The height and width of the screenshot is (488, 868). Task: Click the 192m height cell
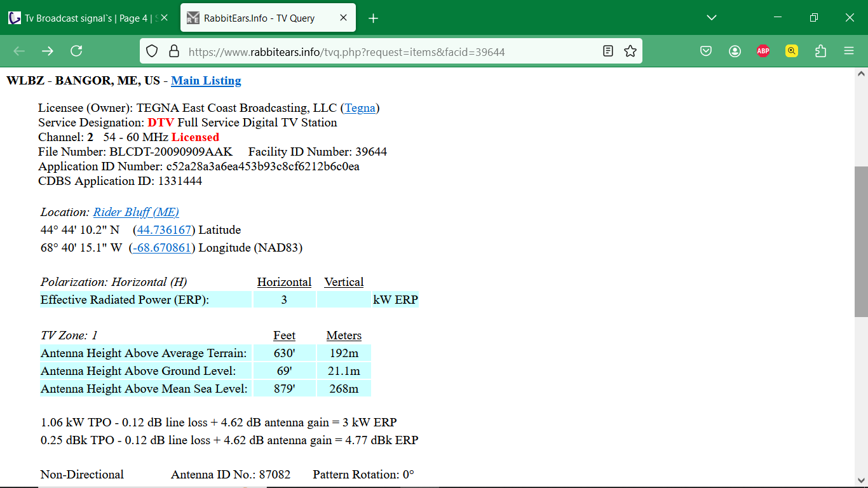344,353
